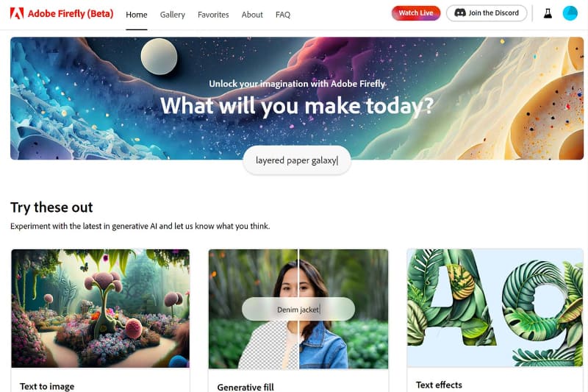Open the Text effects leaf letters thumbnail

(x=495, y=308)
